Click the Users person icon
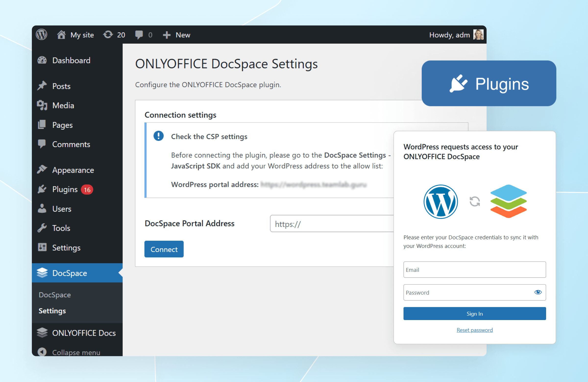Image resolution: width=588 pixels, height=382 pixels. click(x=42, y=209)
